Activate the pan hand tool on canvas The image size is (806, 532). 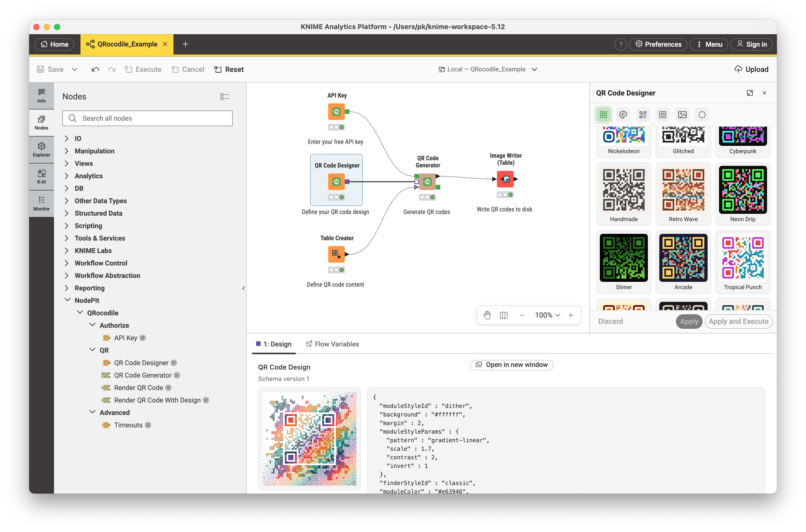[x=487, y=315]
